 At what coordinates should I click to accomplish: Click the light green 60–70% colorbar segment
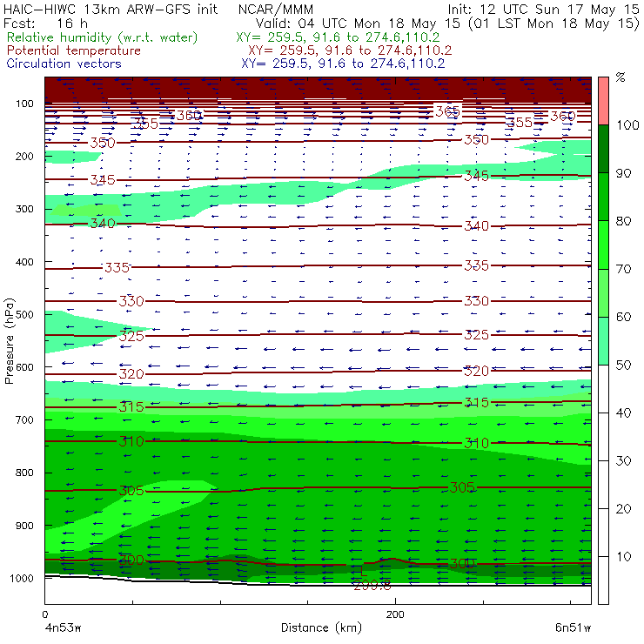(x=603, y=292)
